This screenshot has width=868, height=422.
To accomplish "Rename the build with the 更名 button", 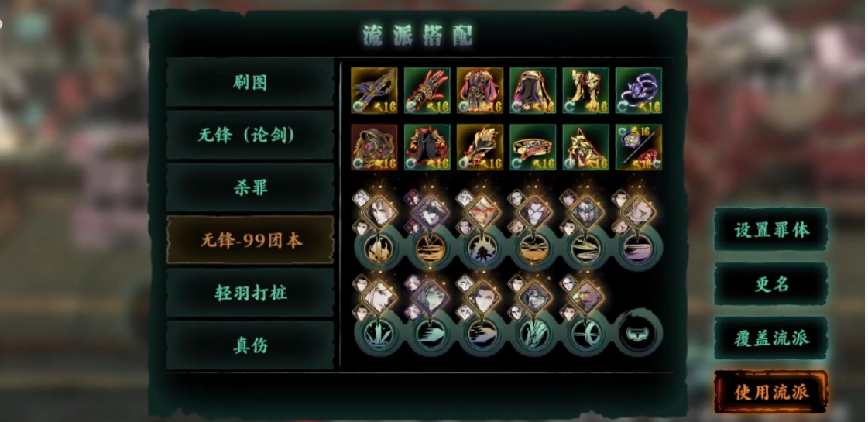I will [x=771, y=284].
